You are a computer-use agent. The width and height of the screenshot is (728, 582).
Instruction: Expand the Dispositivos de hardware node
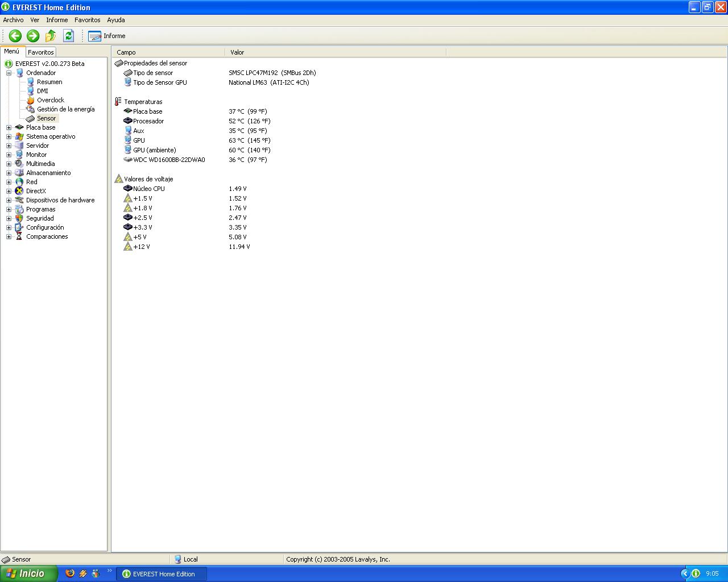pos(9,200)
